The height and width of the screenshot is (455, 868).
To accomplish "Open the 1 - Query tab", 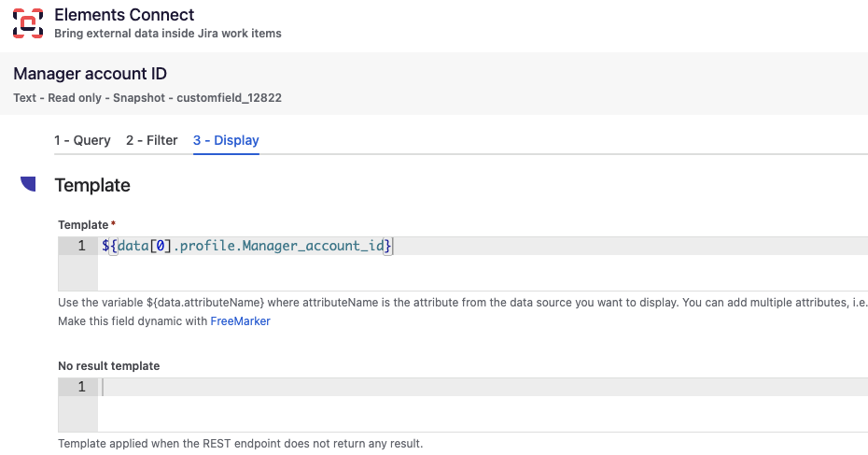I will point(82,140).
